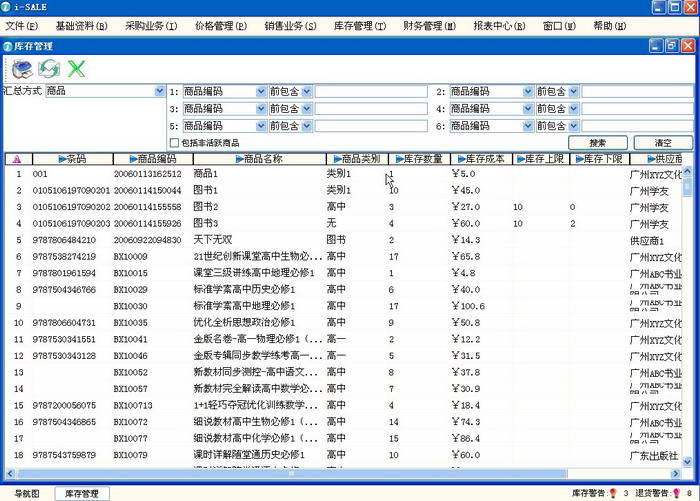Open the 窗口(W) menu

pos(559,26)
